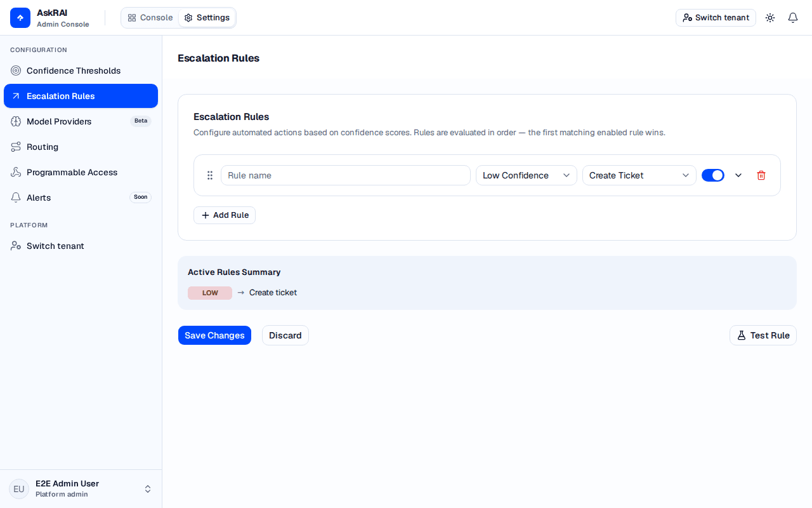This screenshot has width=812, height=508.
Task: Click the CONFIGURATION section label
Action: (39, 50)
